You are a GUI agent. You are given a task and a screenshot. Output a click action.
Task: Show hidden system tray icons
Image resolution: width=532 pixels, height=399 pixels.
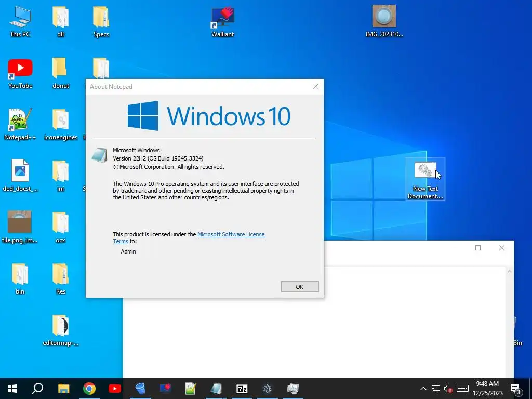423,389
